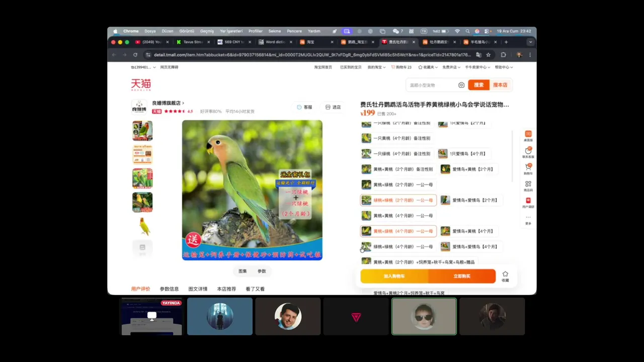Click the translate page icon in address bar
The height and width of the screenshot is (362, 644).
click(478, 55)
